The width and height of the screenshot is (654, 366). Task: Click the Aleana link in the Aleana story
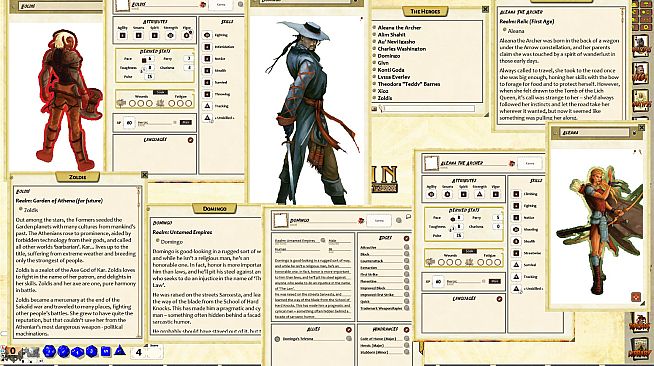[516, 31]
